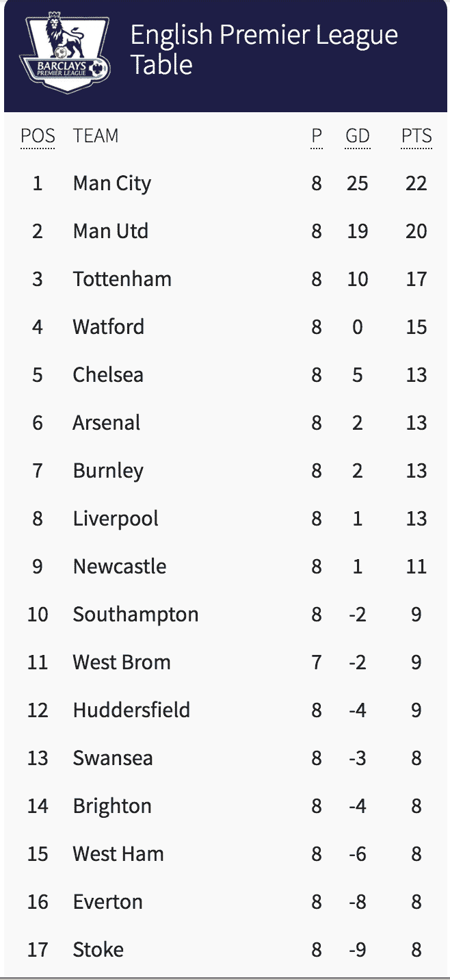Select the West Brom row
This screenshot has height=980, width=450.
tap(122, 662)
